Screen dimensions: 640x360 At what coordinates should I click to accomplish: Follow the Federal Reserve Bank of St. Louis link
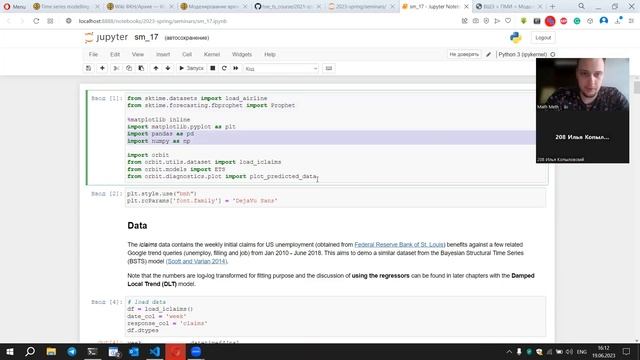pyautogui.click(x=399, y=244)
